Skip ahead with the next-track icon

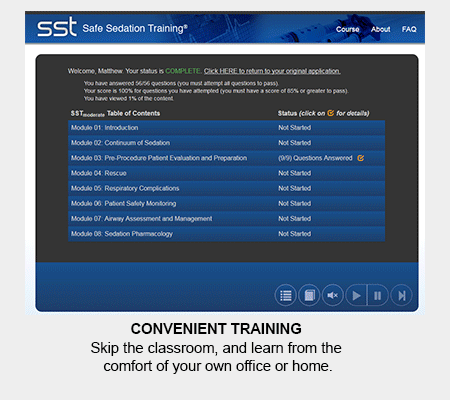tap(401, 295)
